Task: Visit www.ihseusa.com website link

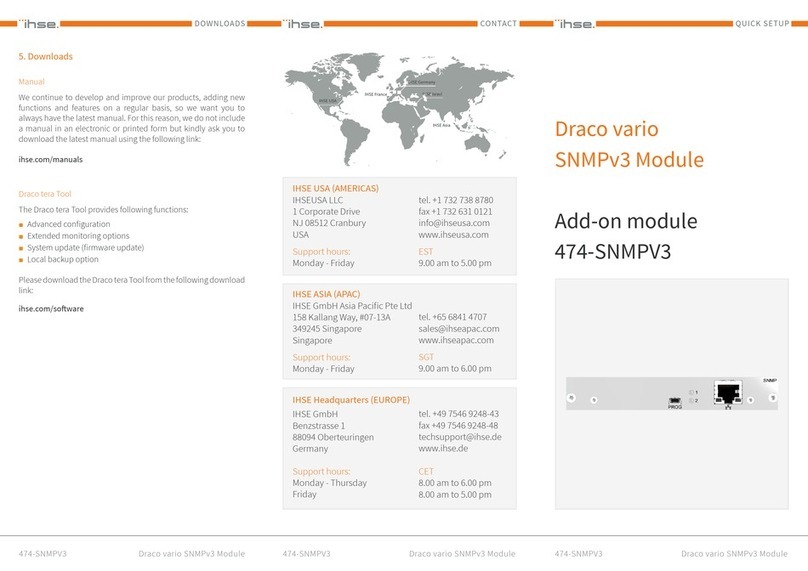Action: (x=453, y=234)
